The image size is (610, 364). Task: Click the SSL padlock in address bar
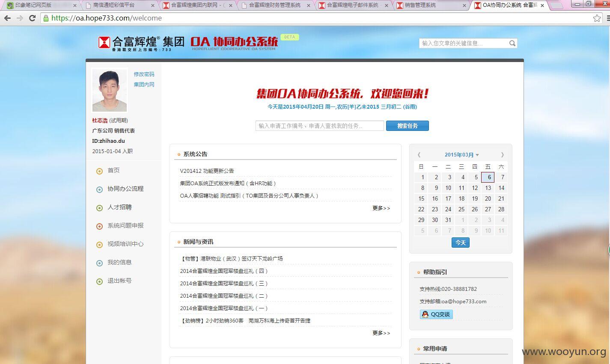pyautogui.click(x=46, y=18)
